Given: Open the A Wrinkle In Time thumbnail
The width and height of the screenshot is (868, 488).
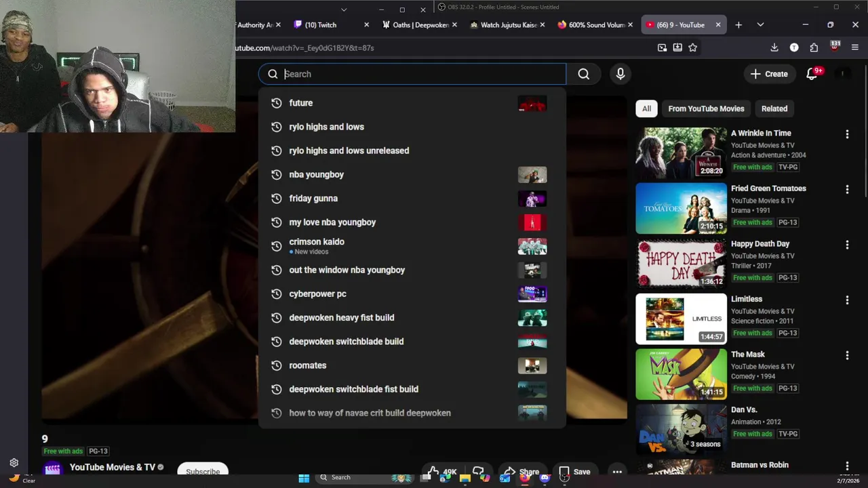Looking at the screenshot, I should 681,153.
